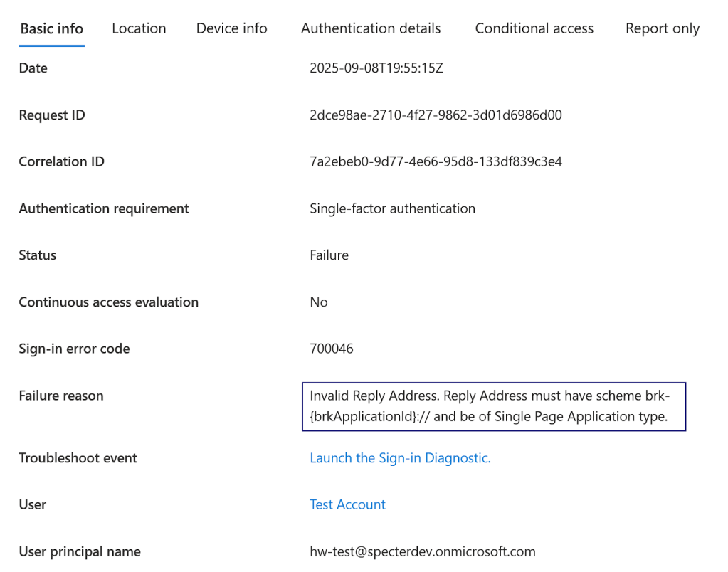Click the Single-factor authentication value
728x572 pixels.
(392, 208)
